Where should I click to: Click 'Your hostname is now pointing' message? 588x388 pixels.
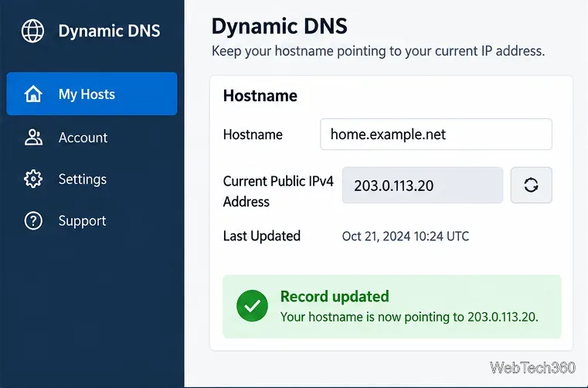coord(409,317)
